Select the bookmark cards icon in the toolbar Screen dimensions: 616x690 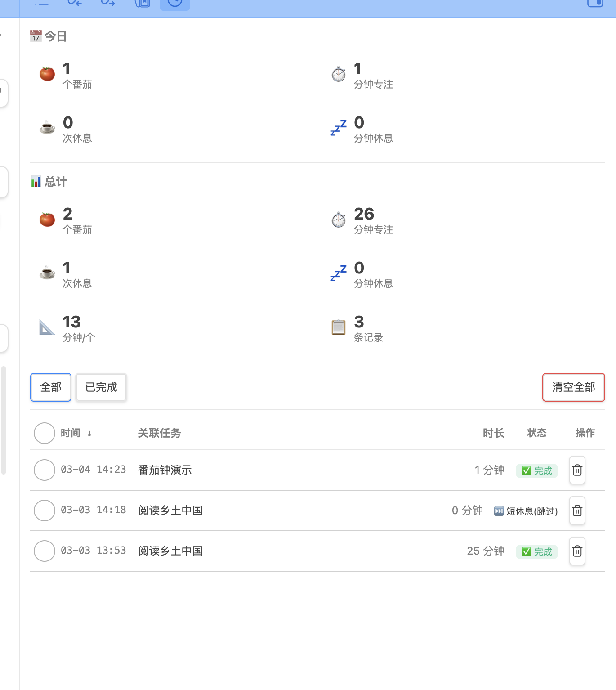[x=142, y=3]
